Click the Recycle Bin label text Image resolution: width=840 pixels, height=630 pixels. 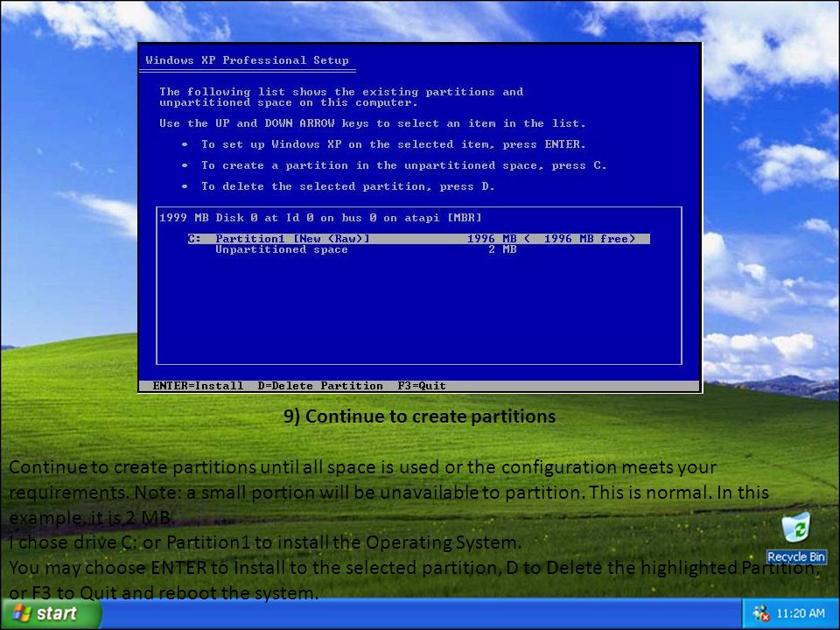point(796,557)
